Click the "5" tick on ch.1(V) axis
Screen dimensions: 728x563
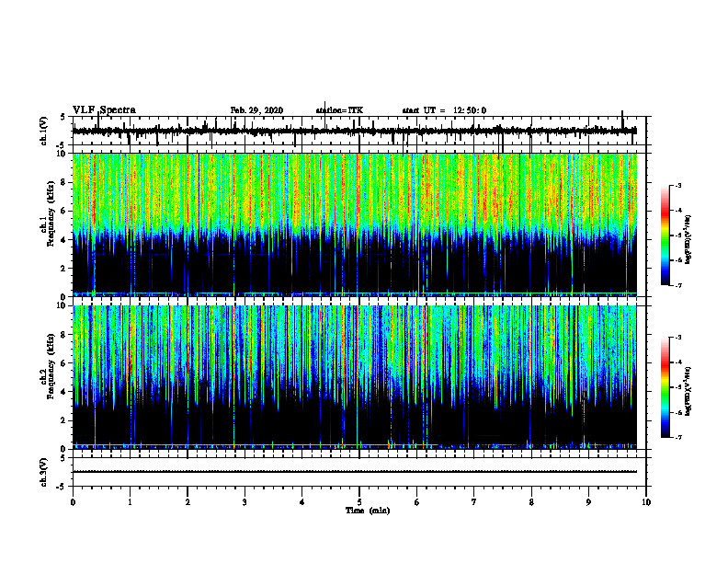(x=63, y=118)
